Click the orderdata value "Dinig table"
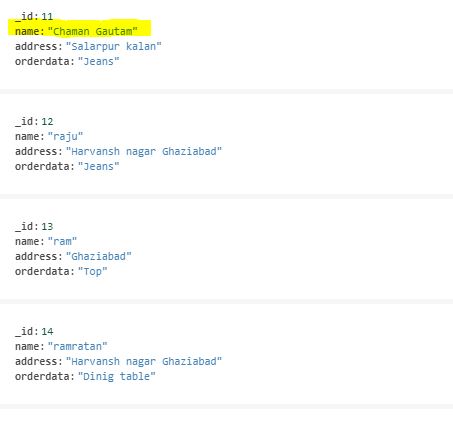 [x=117, y=376]
